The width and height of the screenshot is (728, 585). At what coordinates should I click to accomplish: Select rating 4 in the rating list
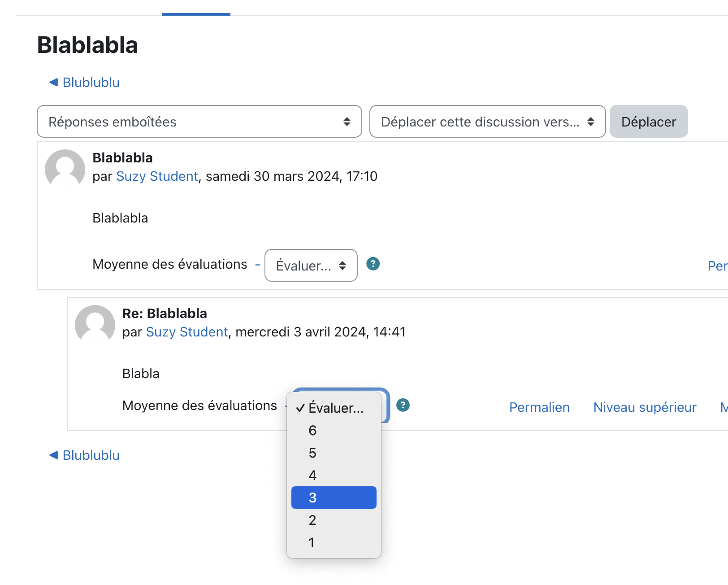(334, 475)
